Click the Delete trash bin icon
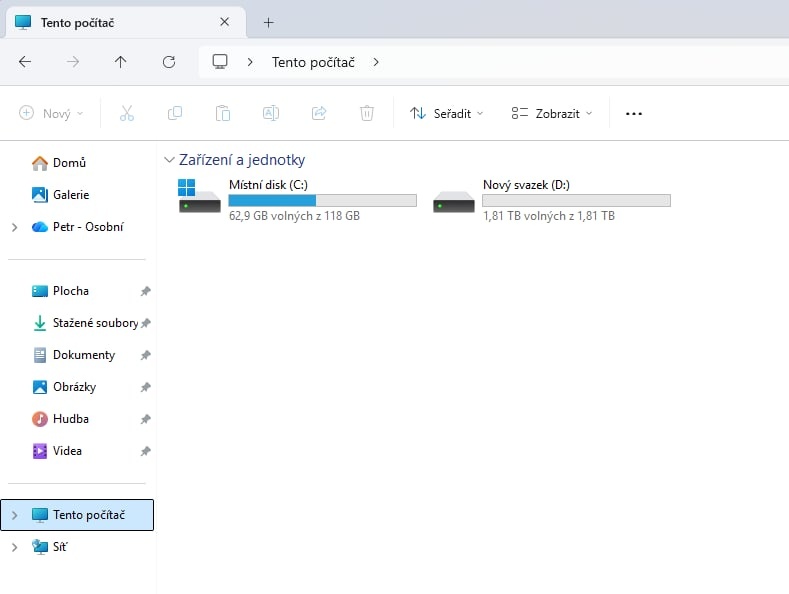Image resolution: width=789 pixels, height=594 pixels. point(367,114)
